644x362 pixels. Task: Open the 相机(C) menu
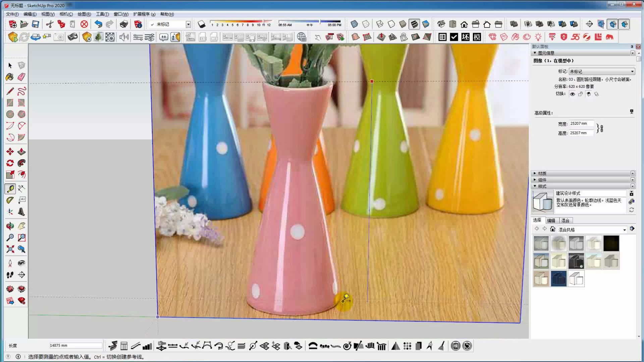(x=66, y=14)
